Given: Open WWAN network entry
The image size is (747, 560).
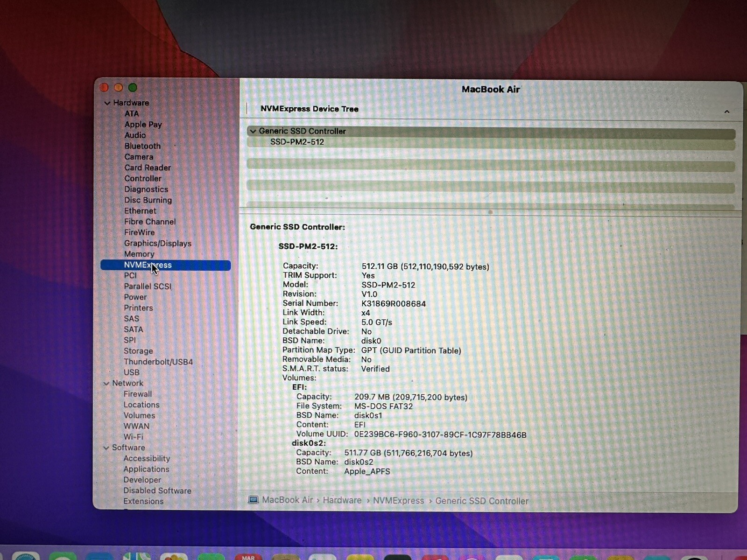Looking at the screenshot, I should (x=136, y=426).
